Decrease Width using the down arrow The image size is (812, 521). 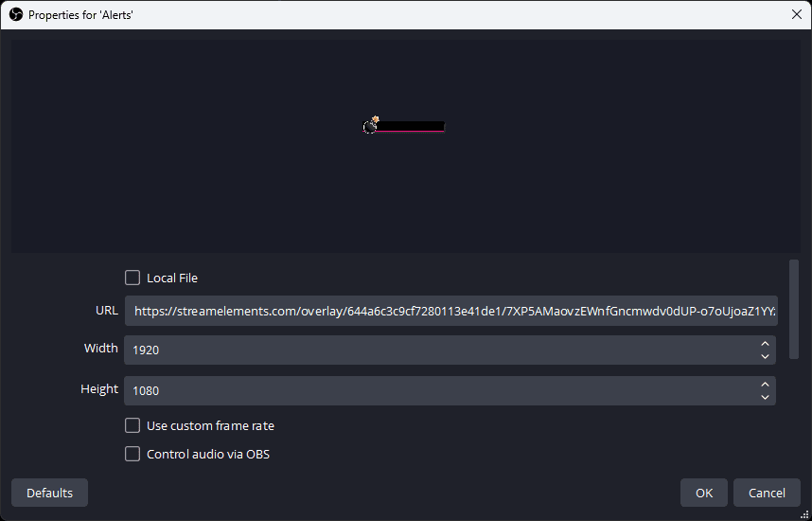click(x=765, y=356)
